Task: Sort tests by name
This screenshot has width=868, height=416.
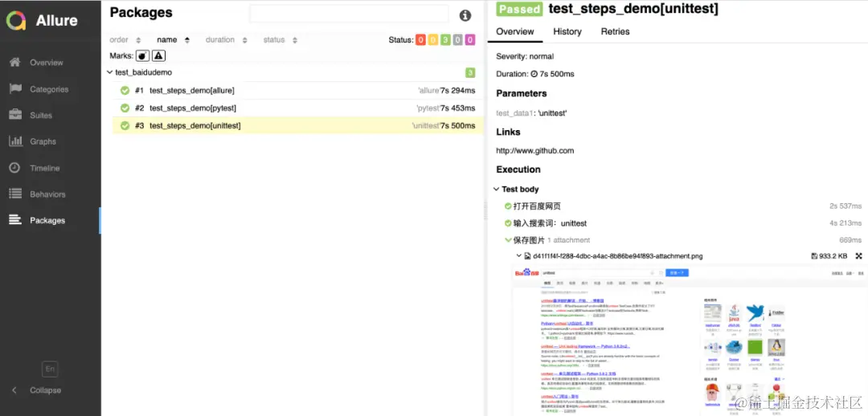Action: (174, 40)
